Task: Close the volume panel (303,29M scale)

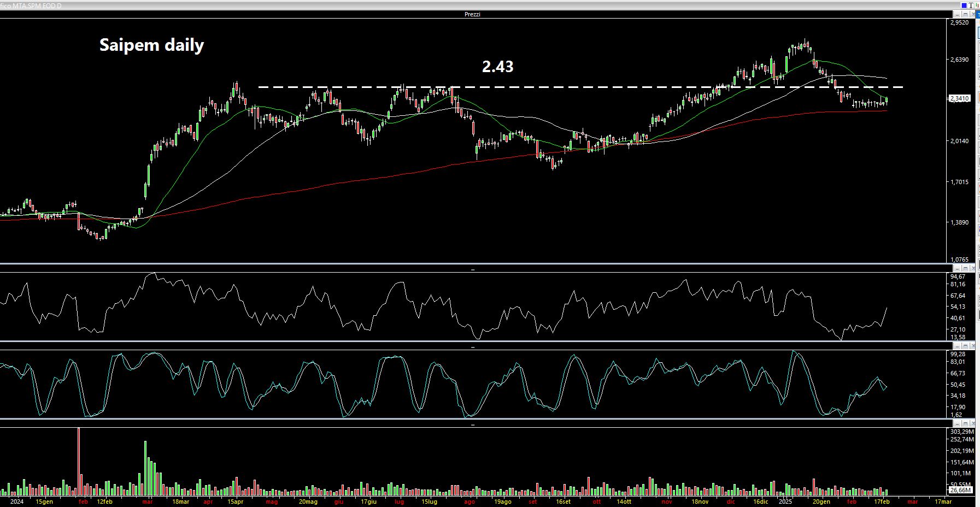Action: (973, 423)
